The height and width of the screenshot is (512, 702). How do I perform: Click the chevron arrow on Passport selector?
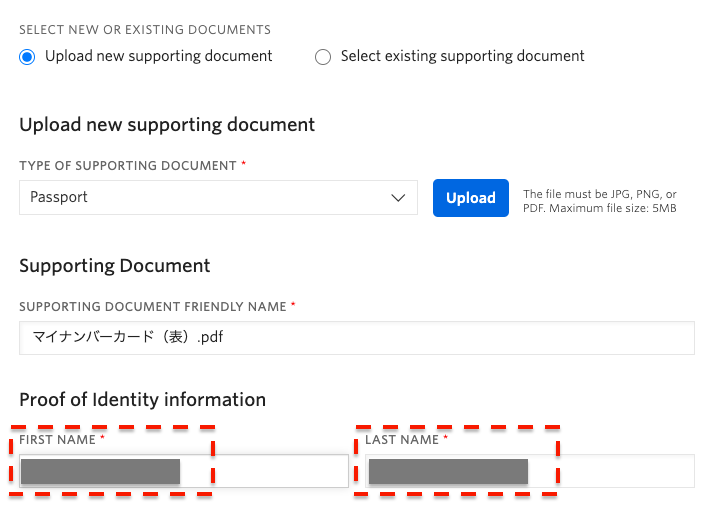coord(398,198)
